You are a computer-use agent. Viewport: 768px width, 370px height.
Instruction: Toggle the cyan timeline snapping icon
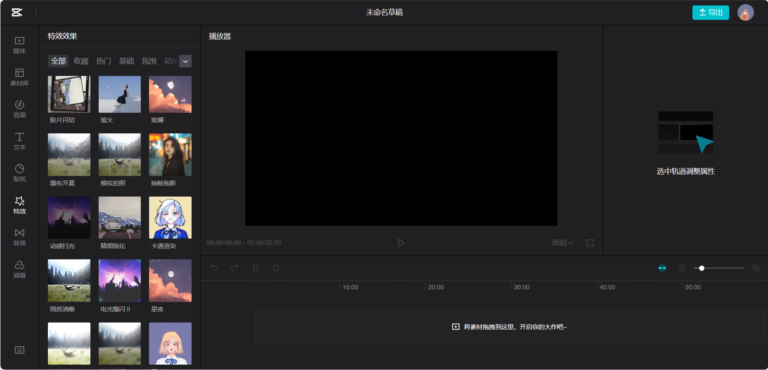click(x=662, y=268)
